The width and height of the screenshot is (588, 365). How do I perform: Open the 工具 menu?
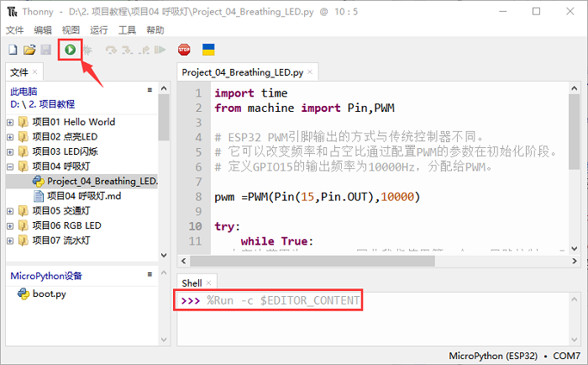click(127, 29)
